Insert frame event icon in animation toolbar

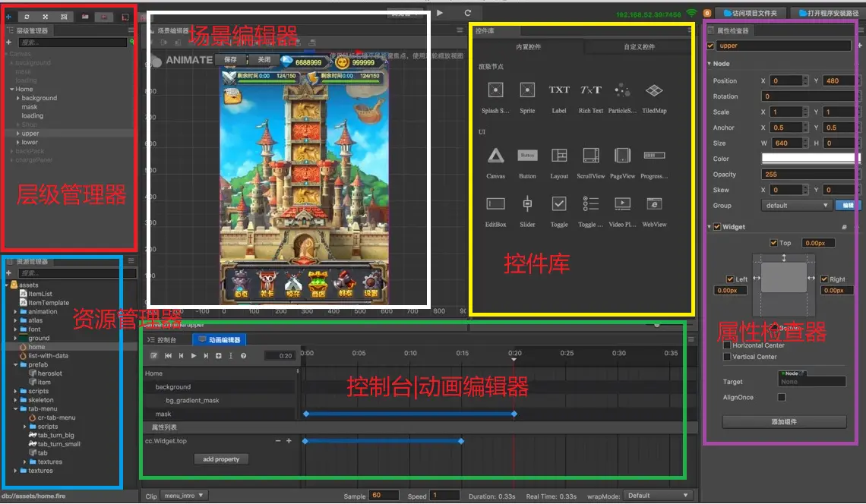tap(231, 355)
